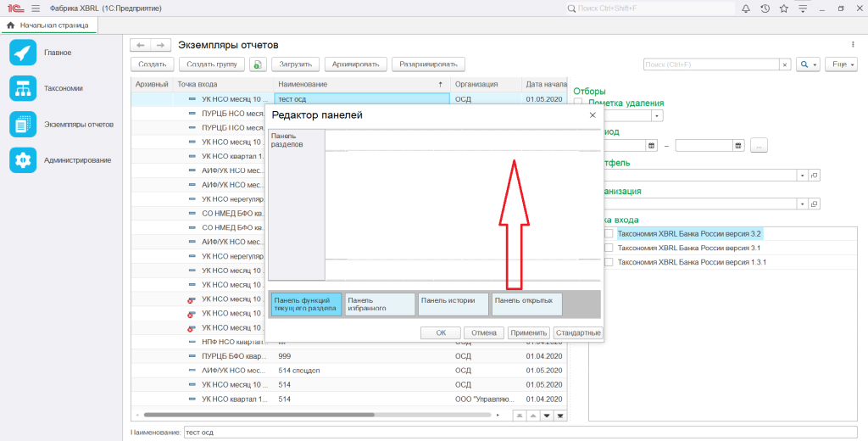Sort by Дата начала column header
Screen dimensions: 868x441
point(546,84)
